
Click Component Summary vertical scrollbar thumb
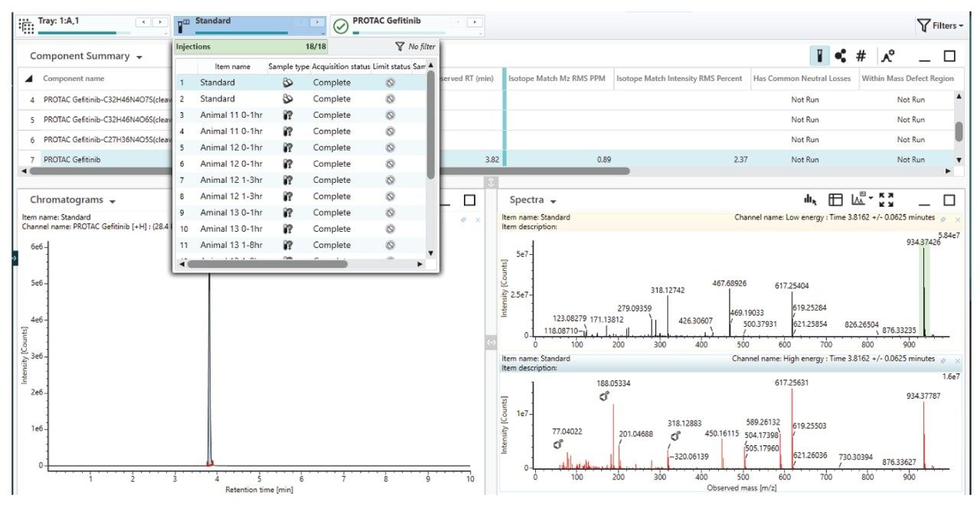[x=959, y=132]
